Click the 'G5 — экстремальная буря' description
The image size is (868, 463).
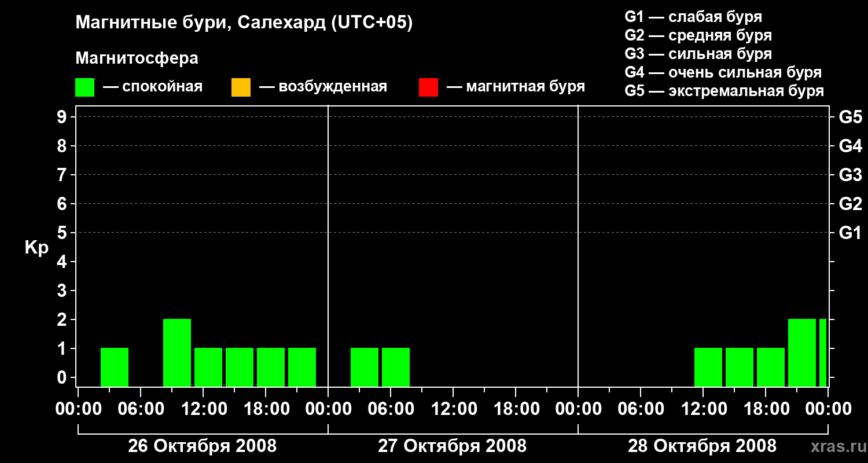[x=724, y=91]
